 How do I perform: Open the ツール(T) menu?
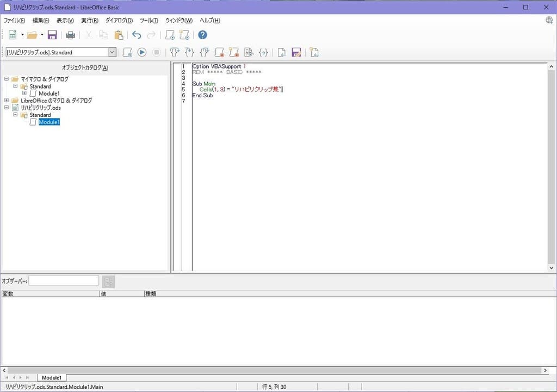[x=148, y=21]
